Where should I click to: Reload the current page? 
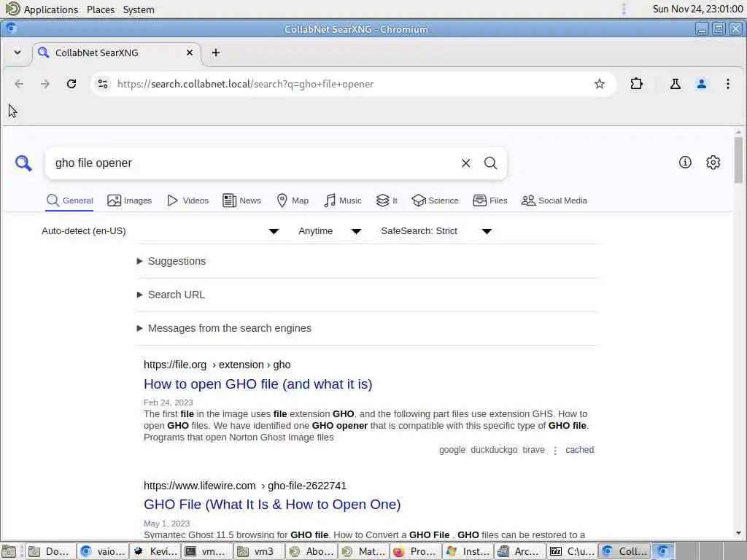(71, 84)
